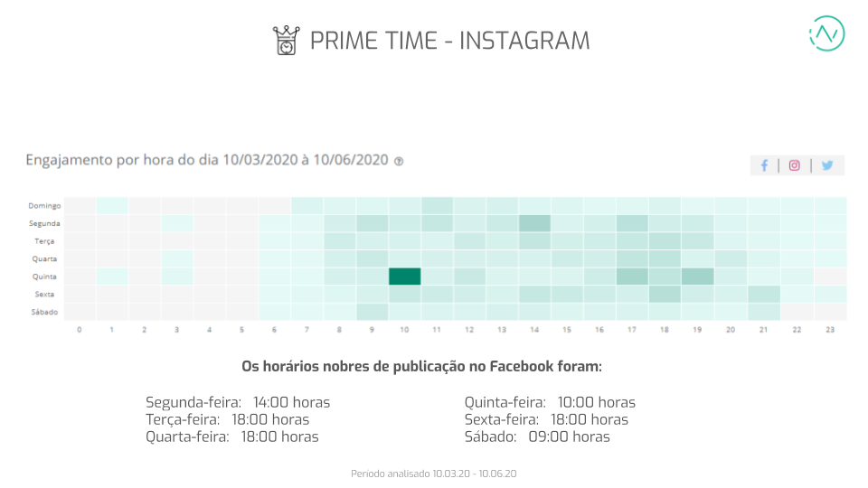Select the darkest Quinta 10h heatmap cell
This screenshot has width=868, height=488.
pos(405,277)
